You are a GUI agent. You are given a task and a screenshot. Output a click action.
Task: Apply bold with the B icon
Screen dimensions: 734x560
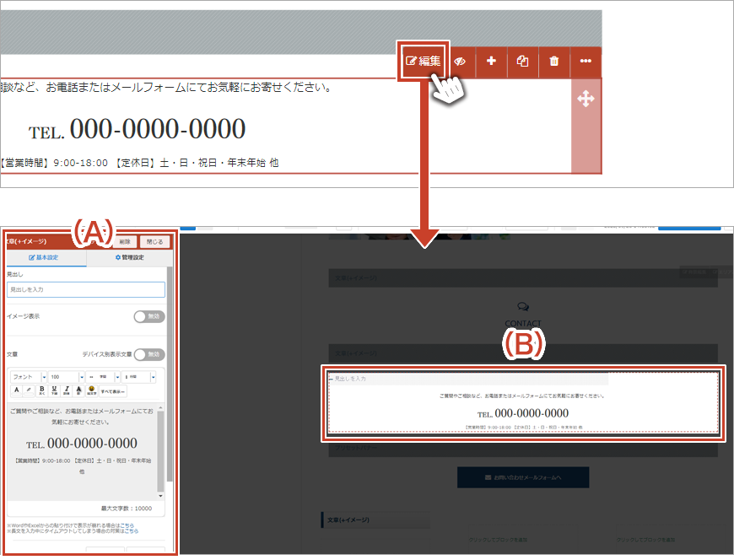coord(41,390)
